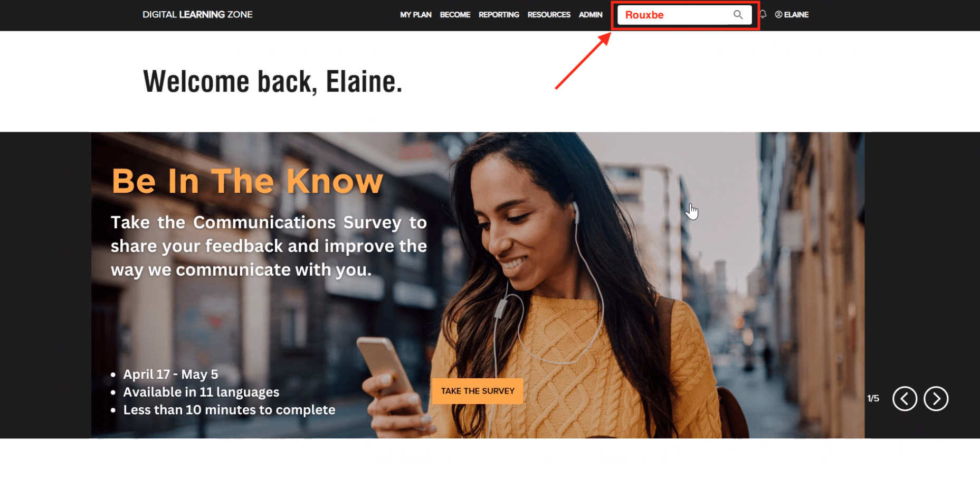This screenshot has height=477, width=980.
Task: Click the Digital Learning Zone logo
Action: click(x=197, y=15)
